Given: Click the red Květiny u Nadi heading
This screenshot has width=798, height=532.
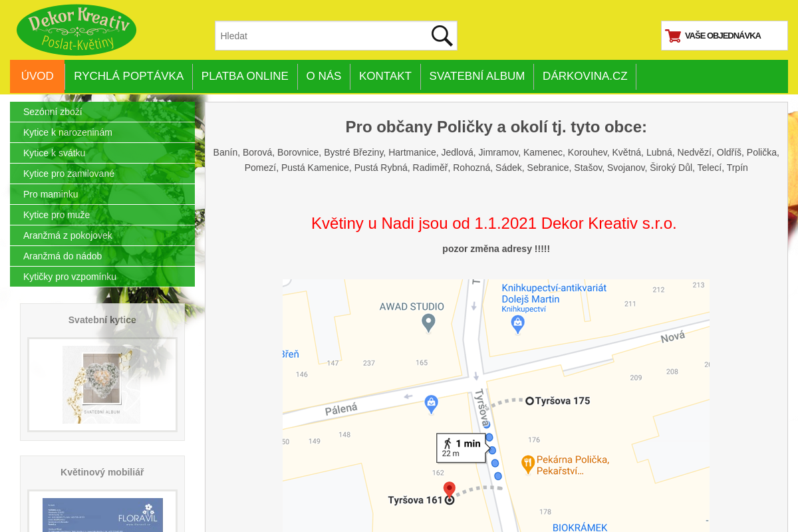Looking at the screenshot, I should coord(493,223).
